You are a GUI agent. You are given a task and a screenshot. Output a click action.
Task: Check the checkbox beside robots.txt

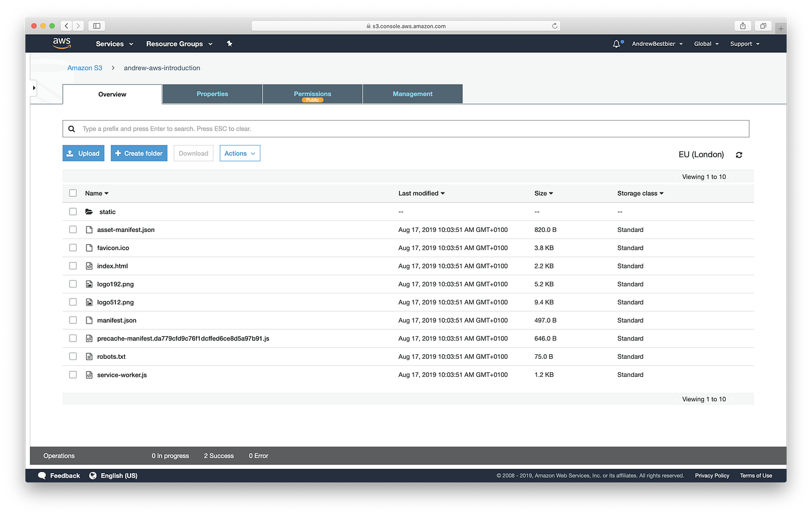tap(72, 356)
